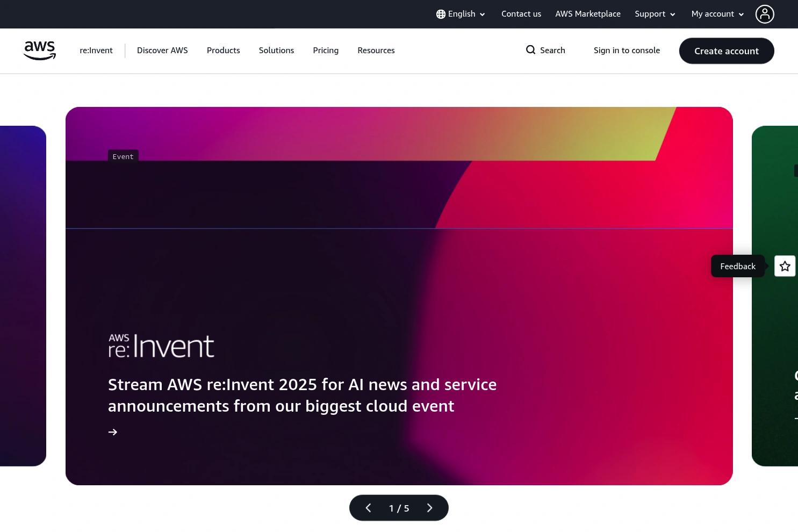Open the Discover AWS menu
The height and width of the screenshot is (532, 798).
[162, 51]
